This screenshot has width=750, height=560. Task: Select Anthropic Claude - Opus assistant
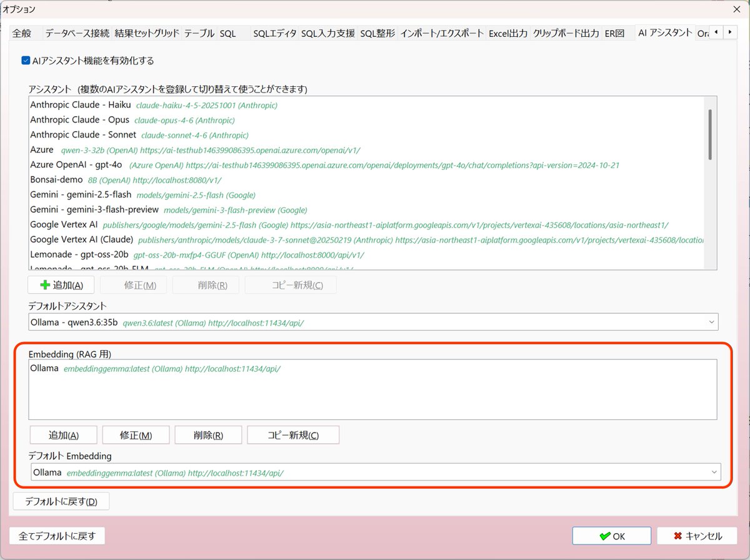(367, 120)
